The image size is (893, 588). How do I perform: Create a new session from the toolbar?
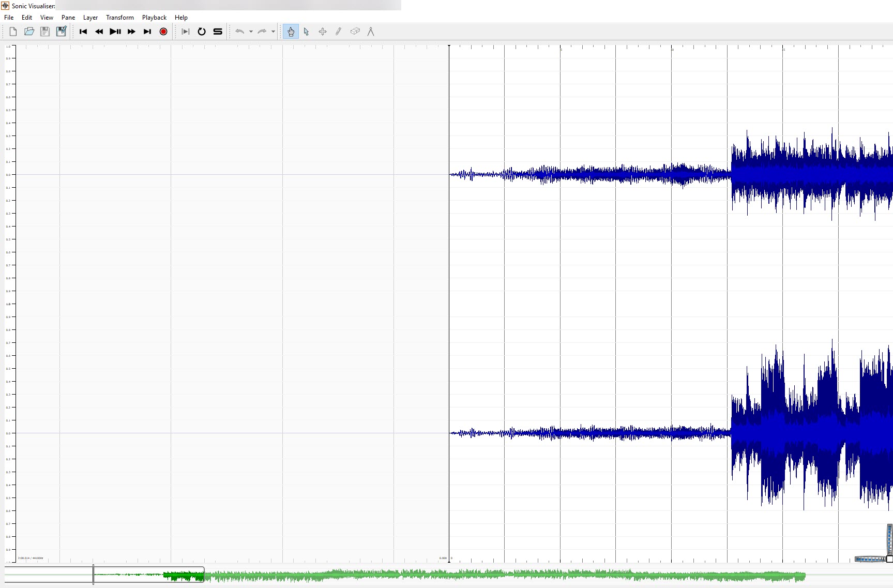13,32
